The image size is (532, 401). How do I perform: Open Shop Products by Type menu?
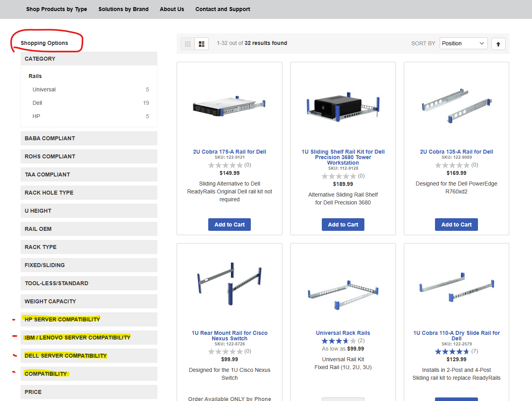pyautogui.click(x=57, y=9)
